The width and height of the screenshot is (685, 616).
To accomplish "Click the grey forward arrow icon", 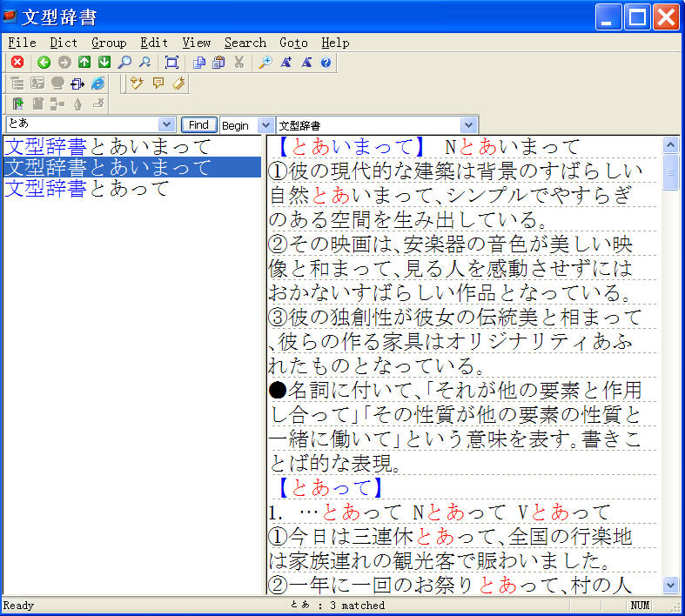I will (64, 63).
